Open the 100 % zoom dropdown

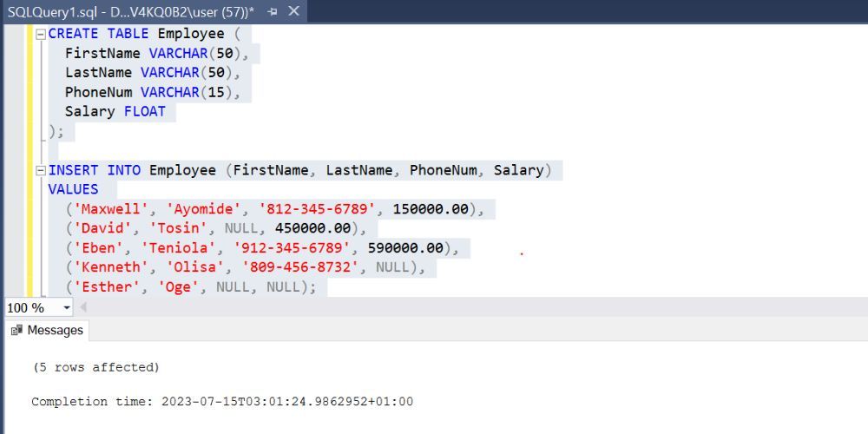67,307
